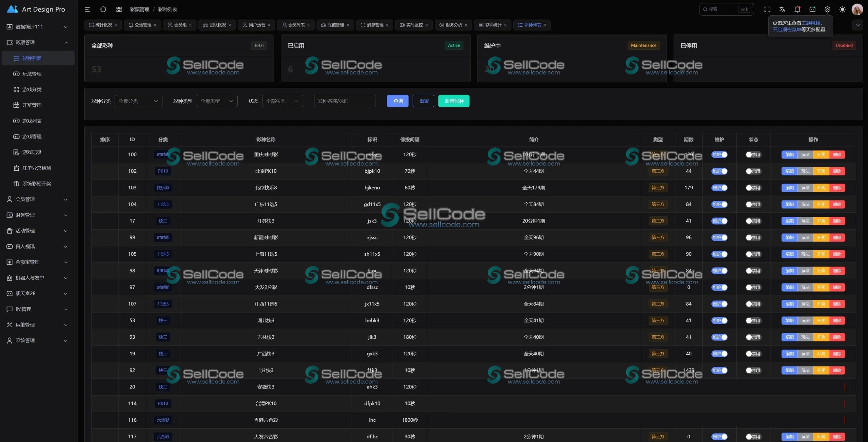Collapse the 彩票管理 sidebar menu
The height and width of the screenshot is (442, 868).
[37, 42]
